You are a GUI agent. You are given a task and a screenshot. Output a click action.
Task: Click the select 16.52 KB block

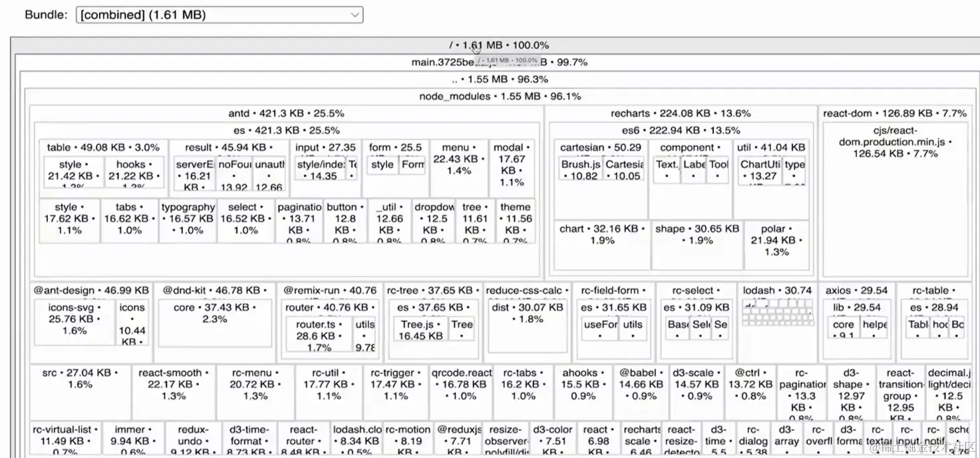click(x=245, y=220)
